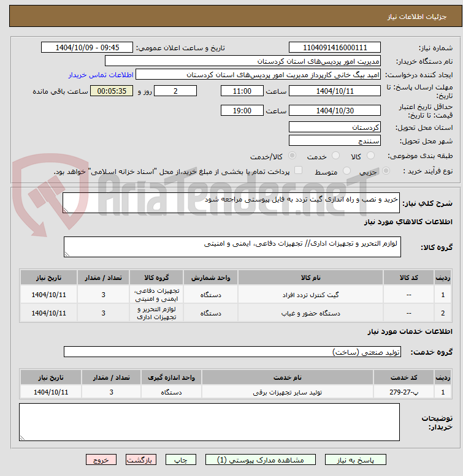Click the پاسخ به نیاز button
The width and height of the screenshot is (463, 476).
355,459
